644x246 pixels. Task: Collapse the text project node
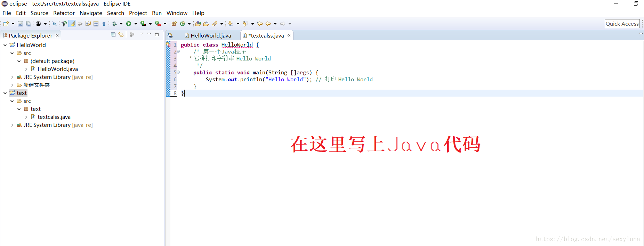pyautogui.click(x=5, y=93)
